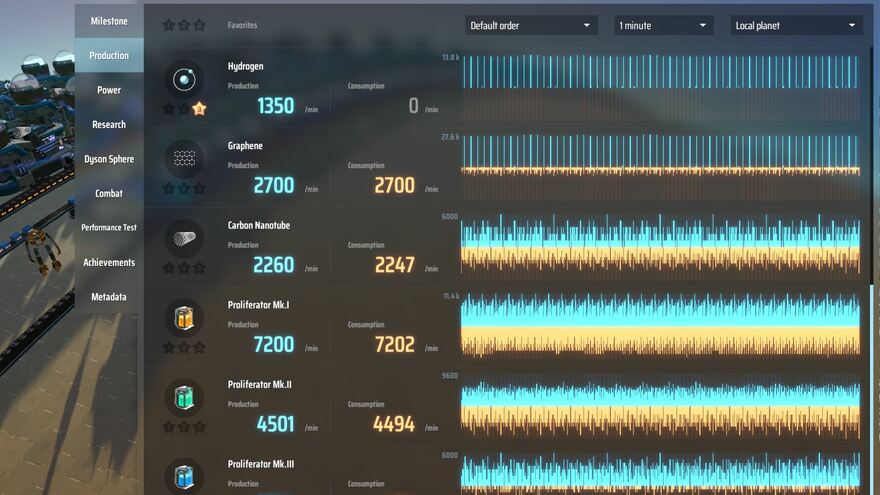Click the Proliferator Mk.I production graph
Viewport: 880px width, 495px height.
659,325
